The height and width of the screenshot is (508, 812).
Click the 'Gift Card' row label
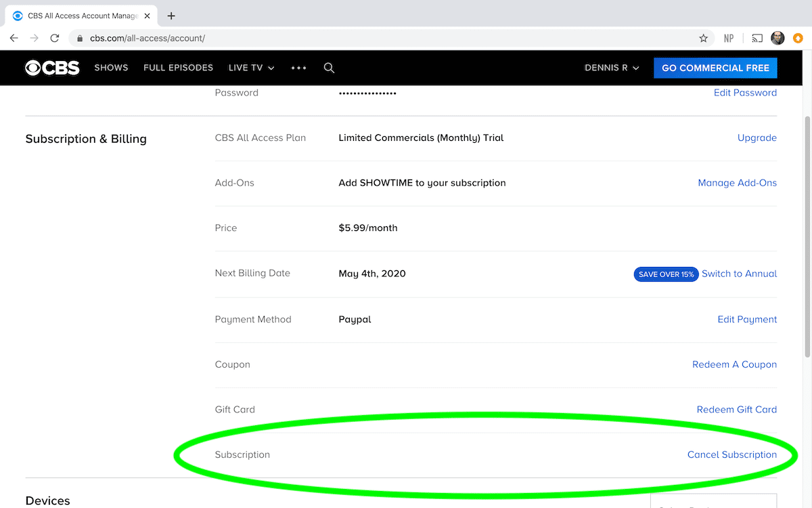(x=235, y=410)
